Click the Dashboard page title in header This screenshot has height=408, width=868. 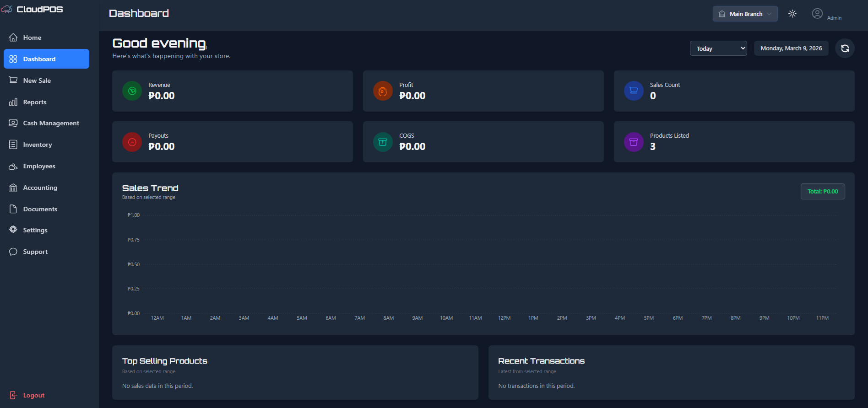coord(139,13)
